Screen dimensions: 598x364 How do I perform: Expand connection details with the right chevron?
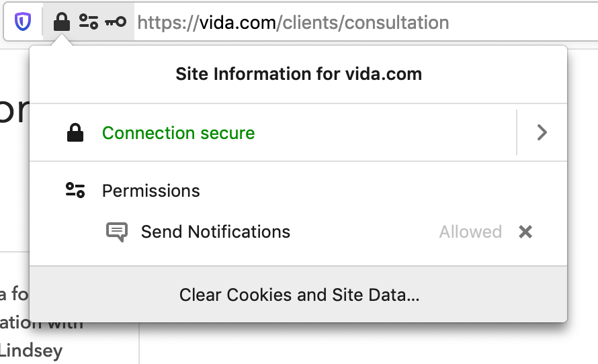(542, 133)
